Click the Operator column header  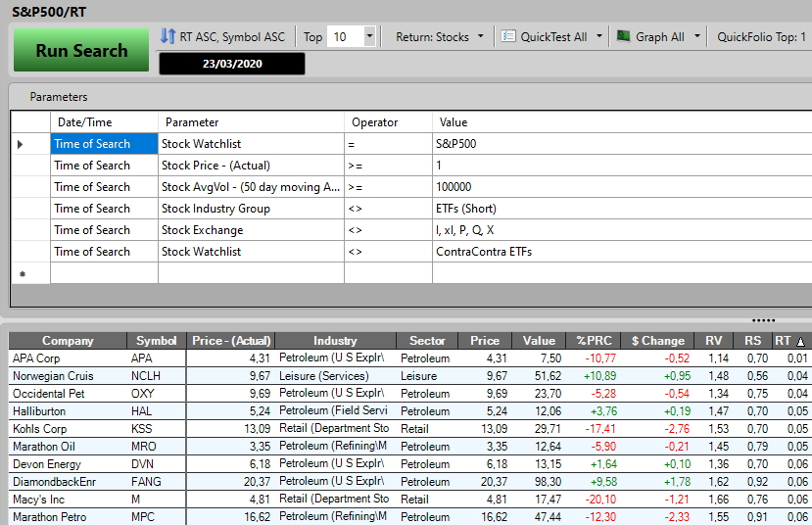point(389,122)
